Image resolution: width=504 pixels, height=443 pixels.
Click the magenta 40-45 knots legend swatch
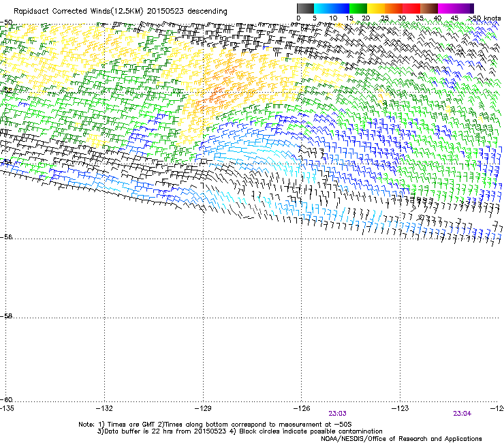pos(447,8)
